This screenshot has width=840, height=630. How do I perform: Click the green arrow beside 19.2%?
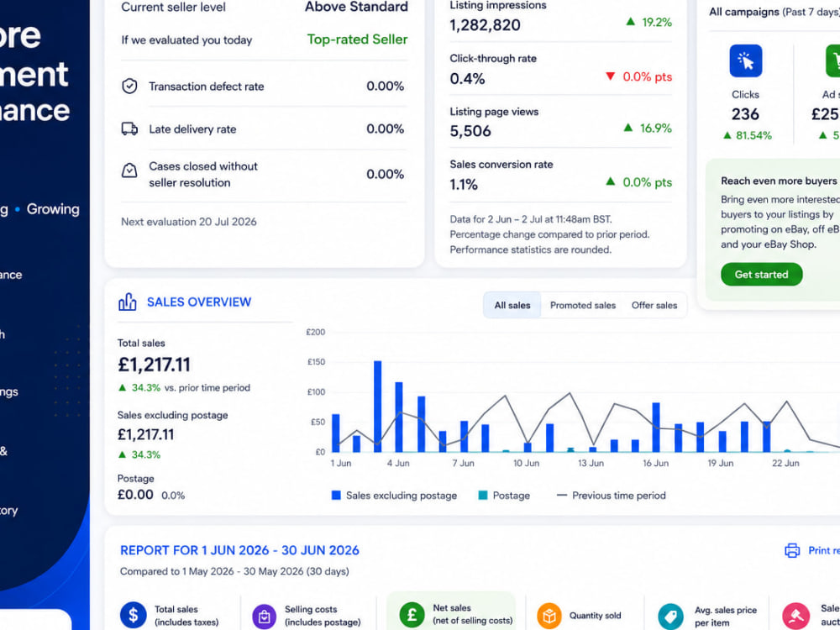point(631,22)
